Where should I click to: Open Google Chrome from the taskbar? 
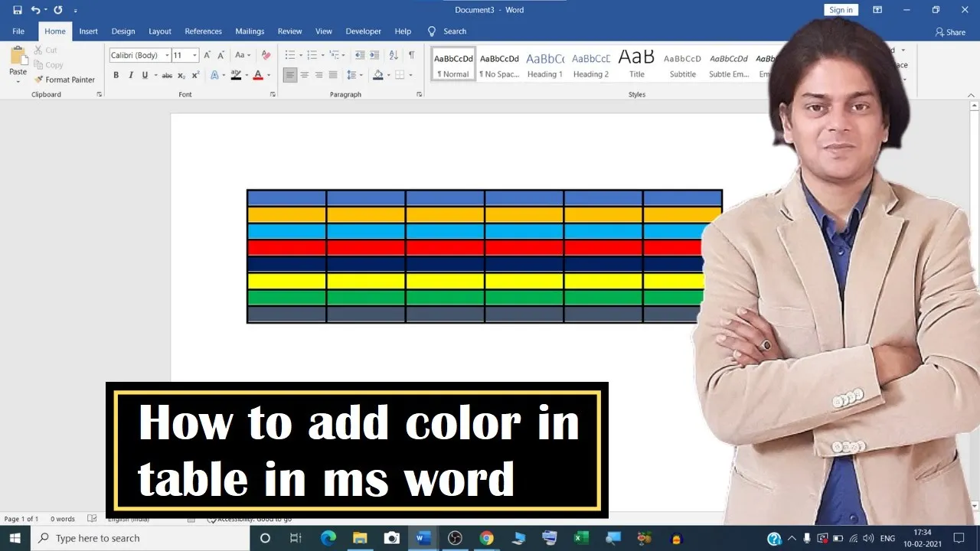point(486,538)
